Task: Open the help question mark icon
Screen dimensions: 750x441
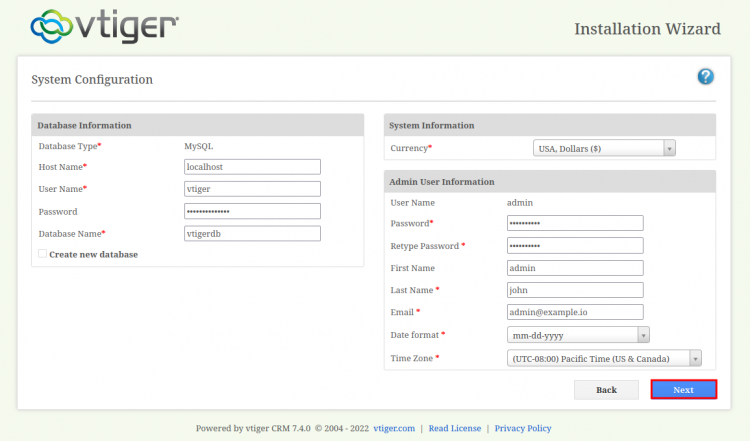Action: click(706, 77)
